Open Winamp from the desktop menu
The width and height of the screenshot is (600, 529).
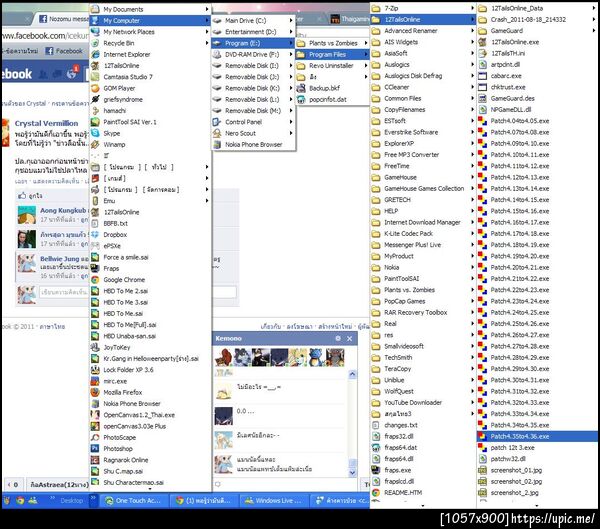pos(114,145)
